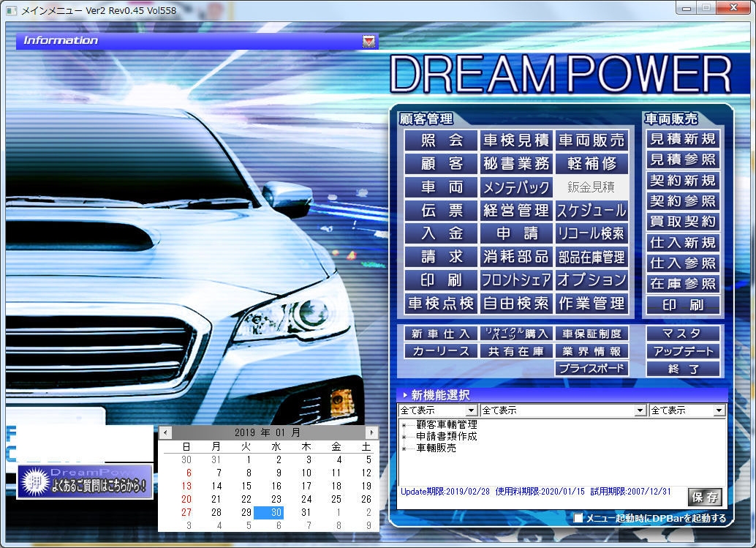This screenshot has width=756, height=548.
Task: Open 車検見積 inspection estimate
Action: point(516,140)
